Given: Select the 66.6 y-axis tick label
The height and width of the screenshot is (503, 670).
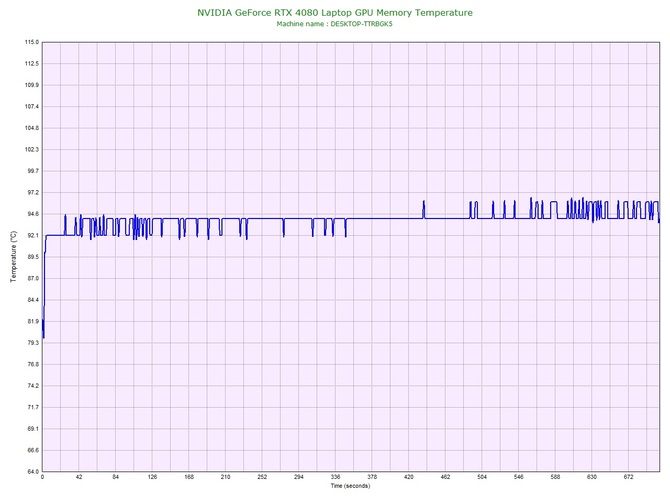Looking at the screenshot, I should click(32, 450).
